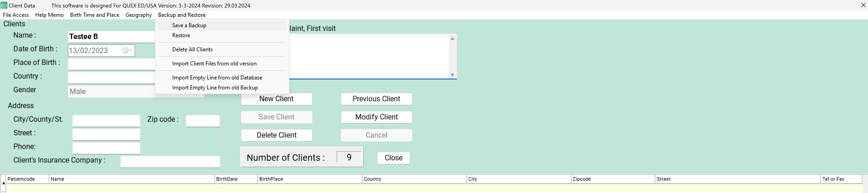868x193 pixels.
Task: Open the File Access menu
Action: 16,15
